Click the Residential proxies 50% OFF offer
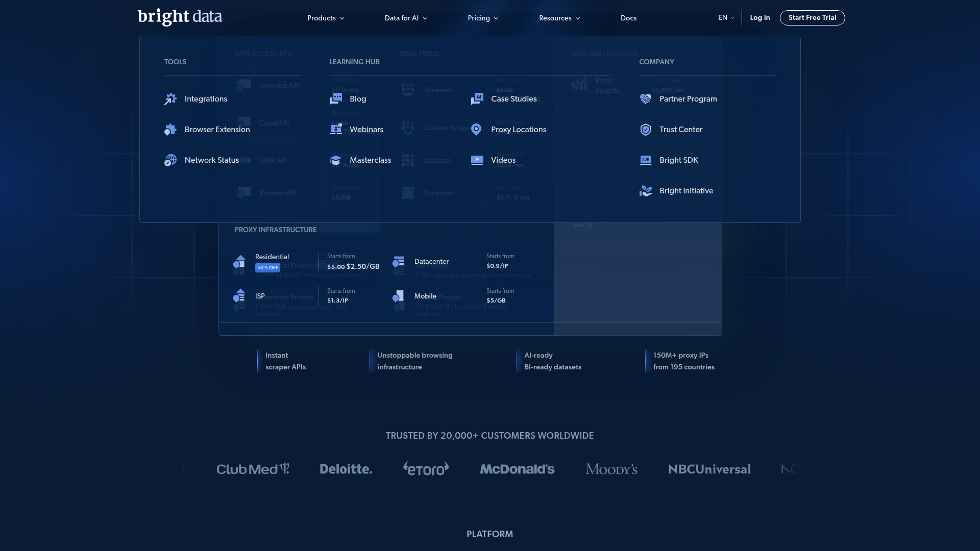The height and width of the screenshot is (551, 980). (x=267, y=267)
